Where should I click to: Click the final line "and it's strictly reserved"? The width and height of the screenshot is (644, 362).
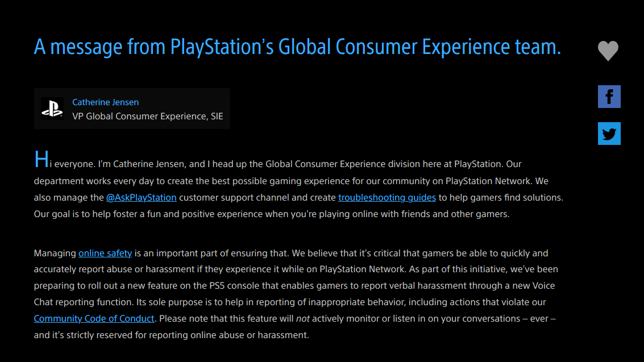coord(171,335)
